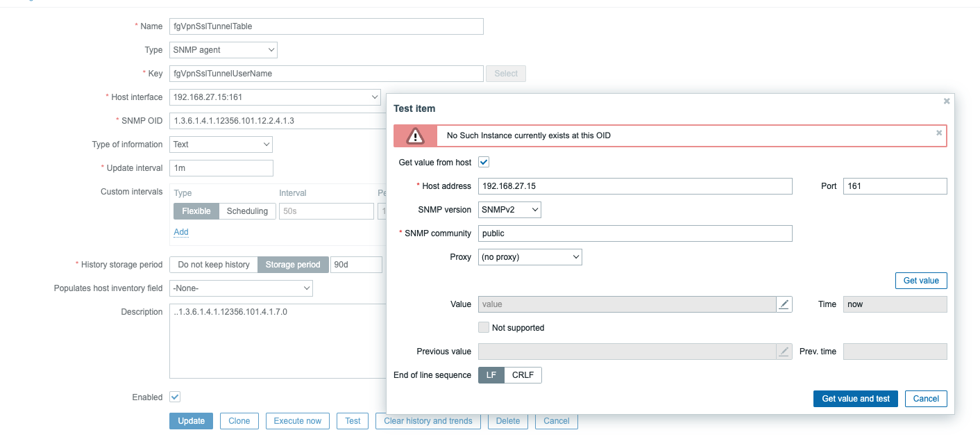The width and height of the screenshot is (980, 437).
Task: Open the Type of information dropdown
Action: point(221,145)
